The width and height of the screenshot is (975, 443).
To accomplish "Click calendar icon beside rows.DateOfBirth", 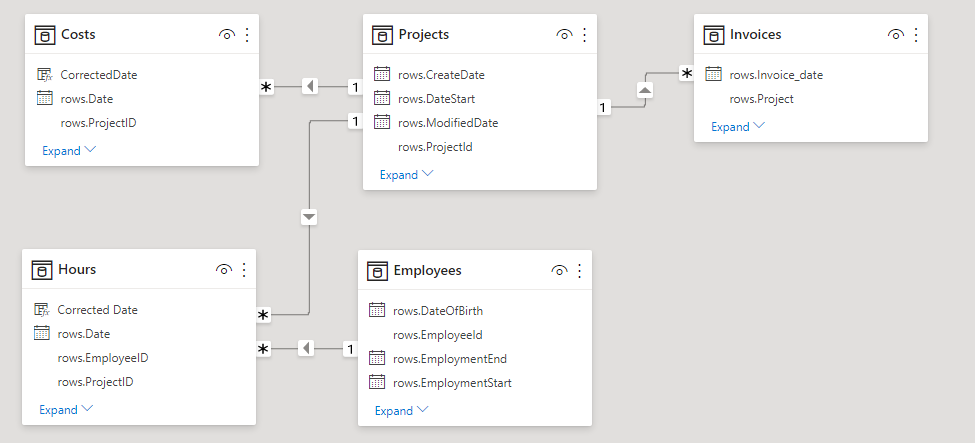I will tap(377, 310).
